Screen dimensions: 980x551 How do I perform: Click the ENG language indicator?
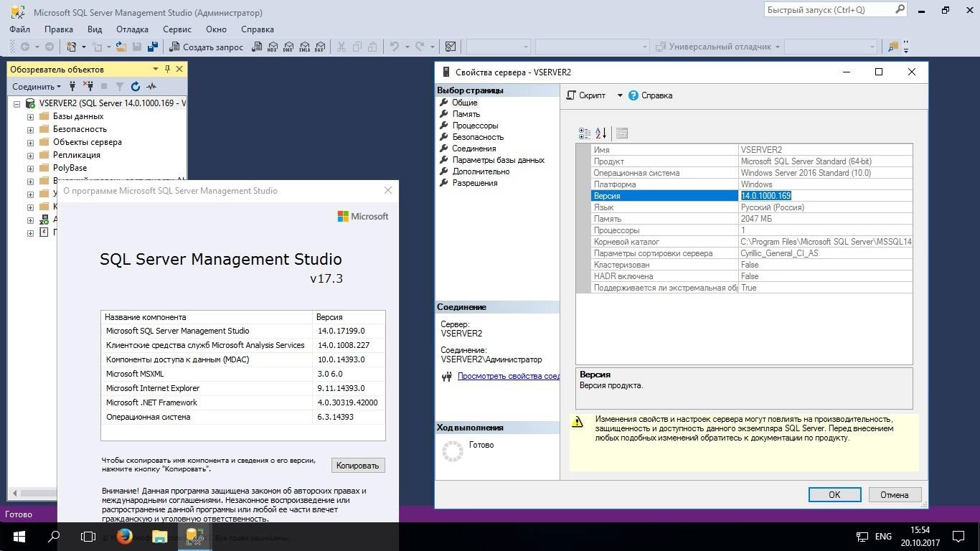click(x=883, y=536)
